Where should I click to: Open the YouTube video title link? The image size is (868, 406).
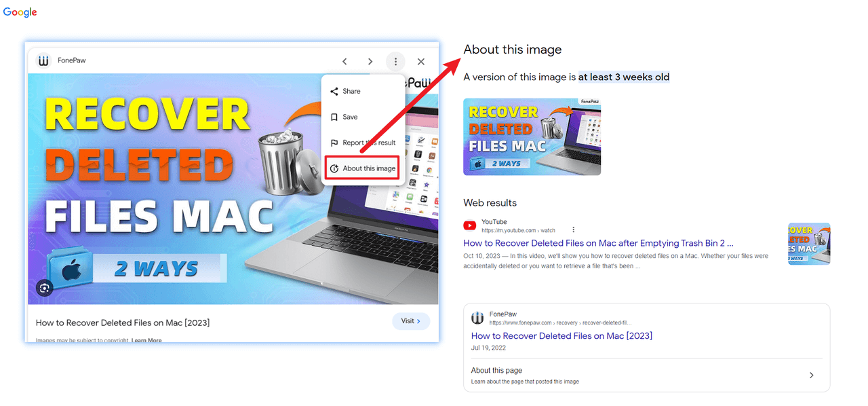coord(598,242)
